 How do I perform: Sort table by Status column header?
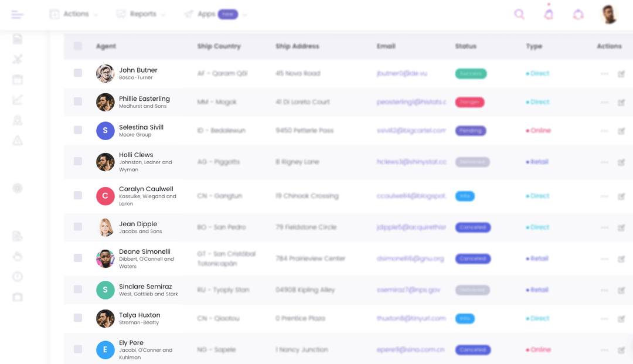click(465, 46)
